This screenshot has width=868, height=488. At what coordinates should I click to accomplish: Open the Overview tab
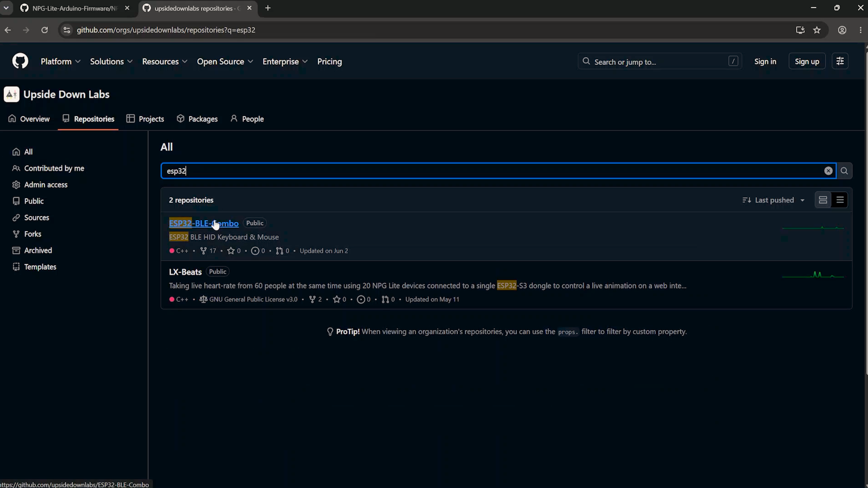[29, 119]
